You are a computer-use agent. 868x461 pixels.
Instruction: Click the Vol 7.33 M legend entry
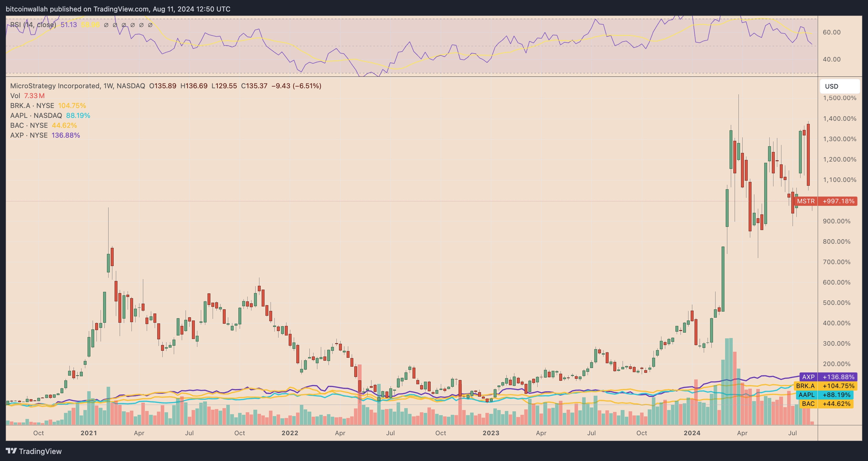coord(27,96)
